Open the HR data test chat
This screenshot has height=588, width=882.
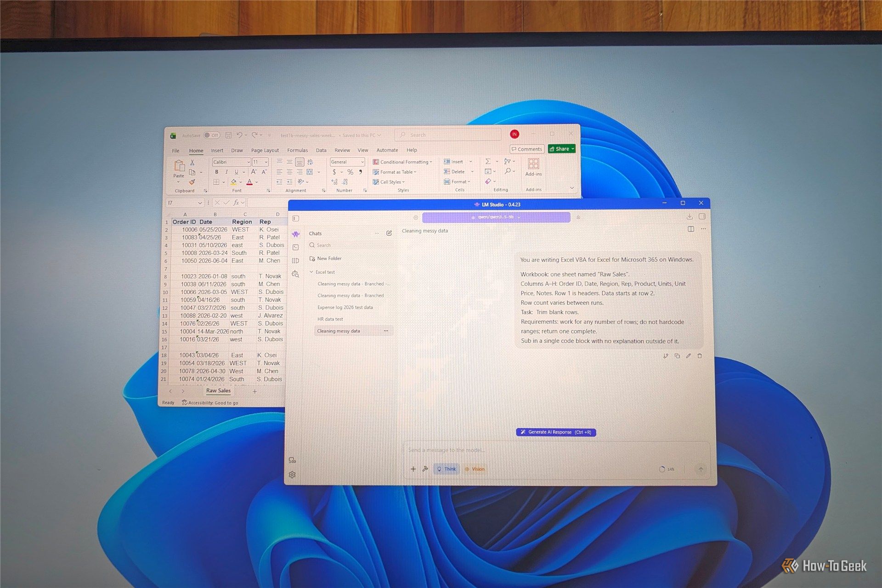tap(330, 319)
